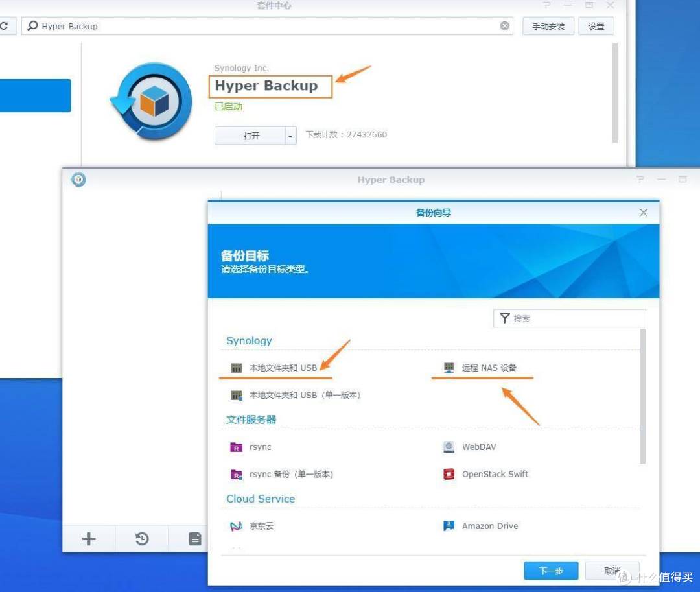Click the blue highlighted sidebar item
This screenshot has height=592, width=700.
tap(35, 95)
